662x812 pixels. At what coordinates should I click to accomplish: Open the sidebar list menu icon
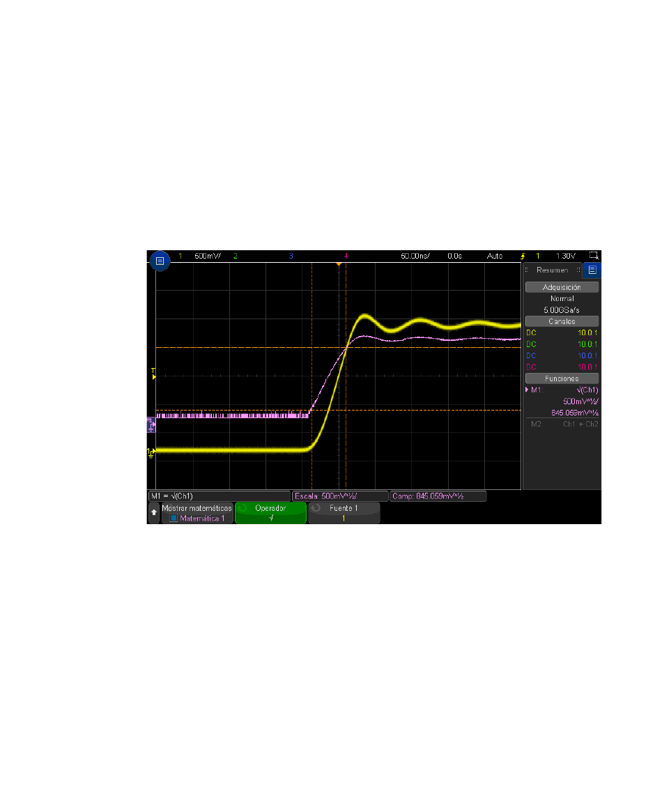tap(592, 270)
